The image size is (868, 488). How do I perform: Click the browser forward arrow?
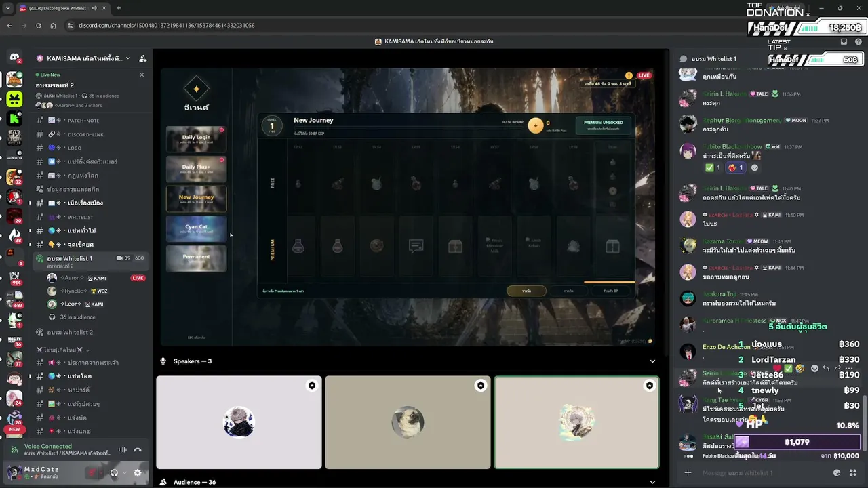(x=24, y=26)
